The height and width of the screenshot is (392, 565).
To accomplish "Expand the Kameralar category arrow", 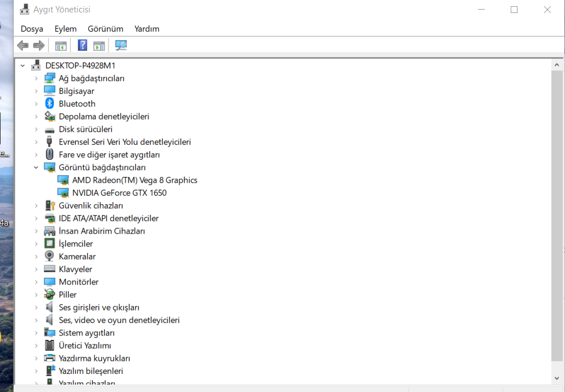I will [36, 257].
